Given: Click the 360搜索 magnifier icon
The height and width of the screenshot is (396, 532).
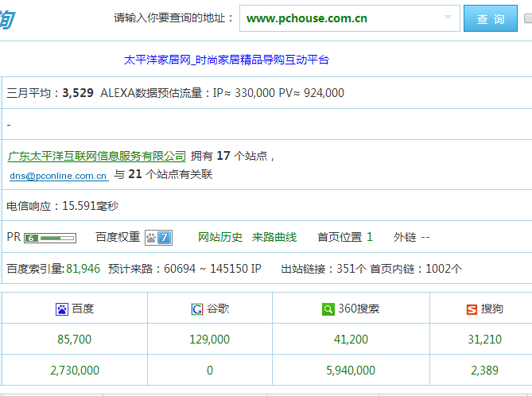Looking at the screenshot, I should (x=328, y=309).
